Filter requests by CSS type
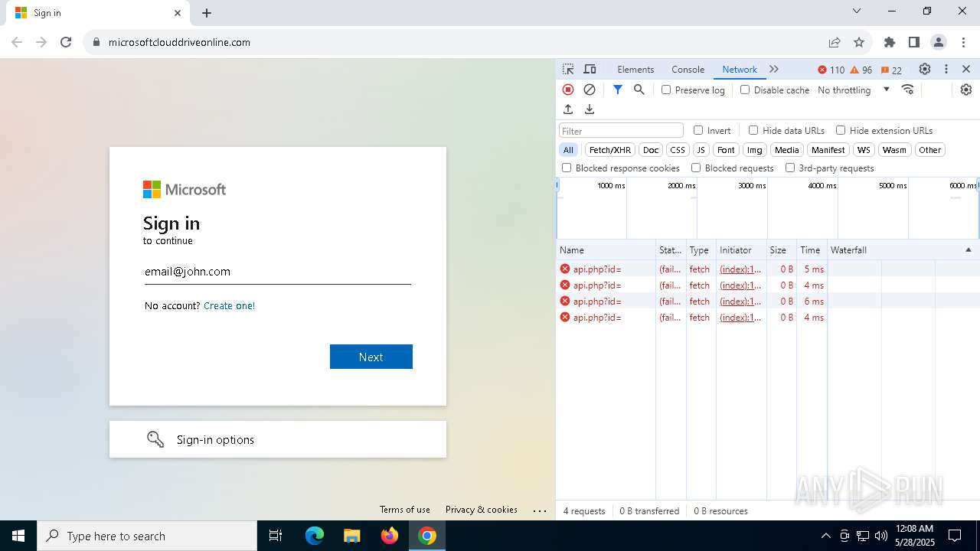The width and height of the screenshot is (980, 551). (678, 150)
